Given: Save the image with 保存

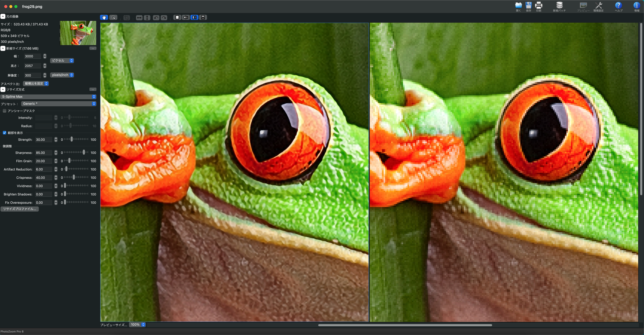Looking at the screenshot, I should click(529, 6).
